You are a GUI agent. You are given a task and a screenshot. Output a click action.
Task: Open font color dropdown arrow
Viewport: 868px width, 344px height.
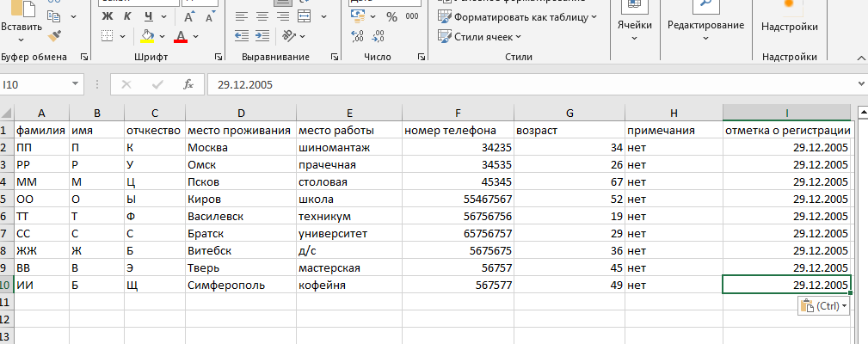pos(195,36)
